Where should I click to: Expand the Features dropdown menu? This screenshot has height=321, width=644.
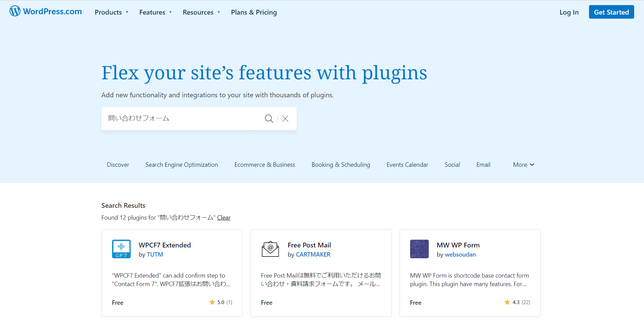155,13
